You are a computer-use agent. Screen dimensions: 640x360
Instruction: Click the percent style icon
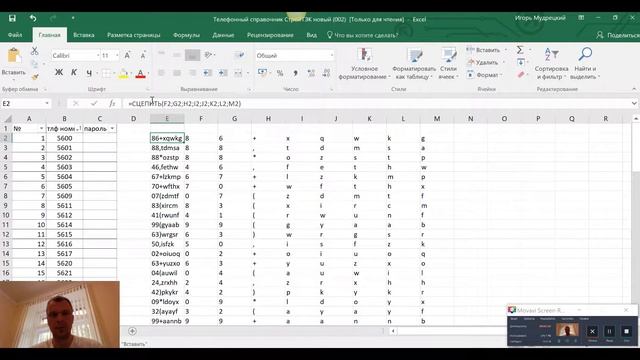280,73
